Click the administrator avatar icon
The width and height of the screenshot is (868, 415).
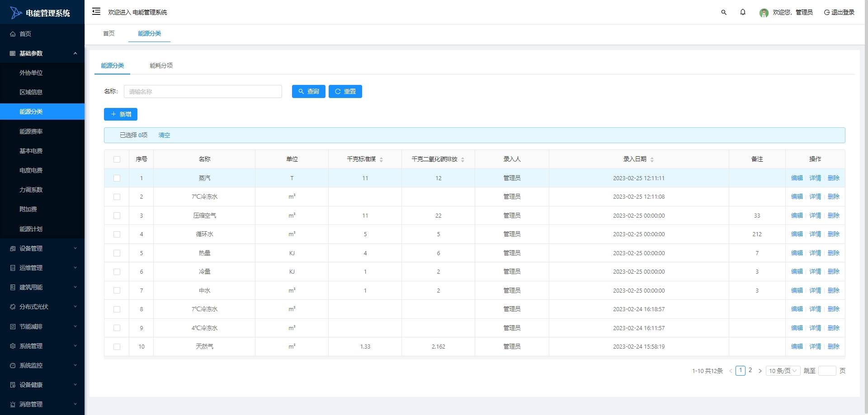click(x=764, y=13)
